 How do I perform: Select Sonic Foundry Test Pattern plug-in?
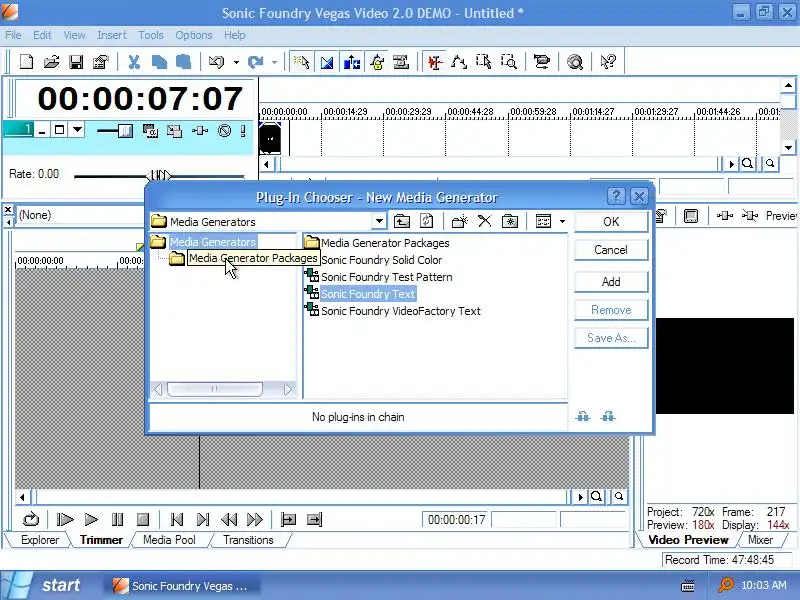379,277
